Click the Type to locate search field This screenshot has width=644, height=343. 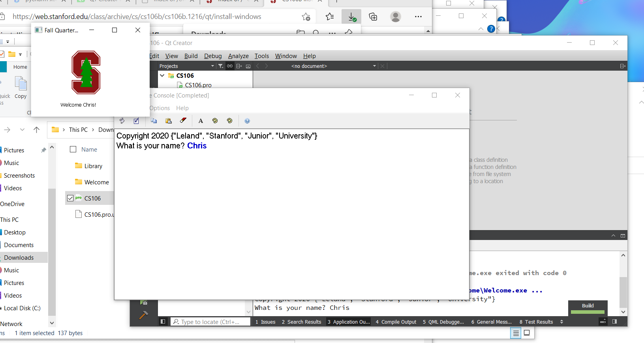[211, 322]
